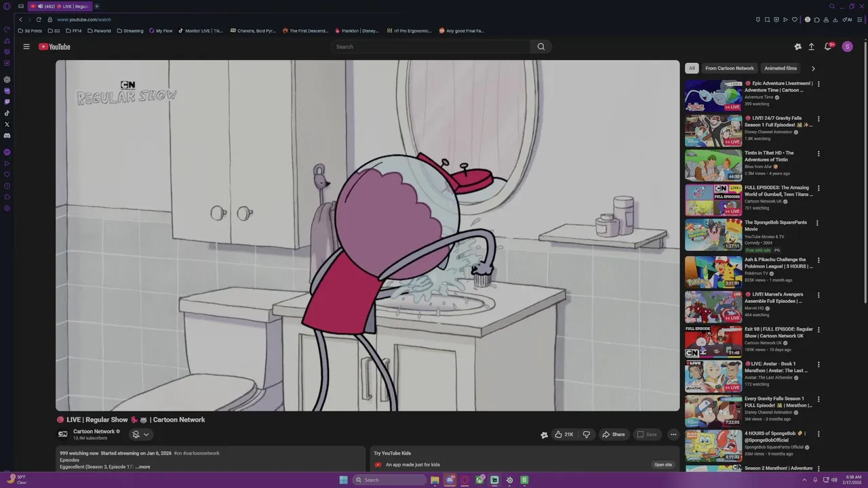The image size is (868, 488).
Task: Open Opera GX logo menu
Action: point(7,6)
